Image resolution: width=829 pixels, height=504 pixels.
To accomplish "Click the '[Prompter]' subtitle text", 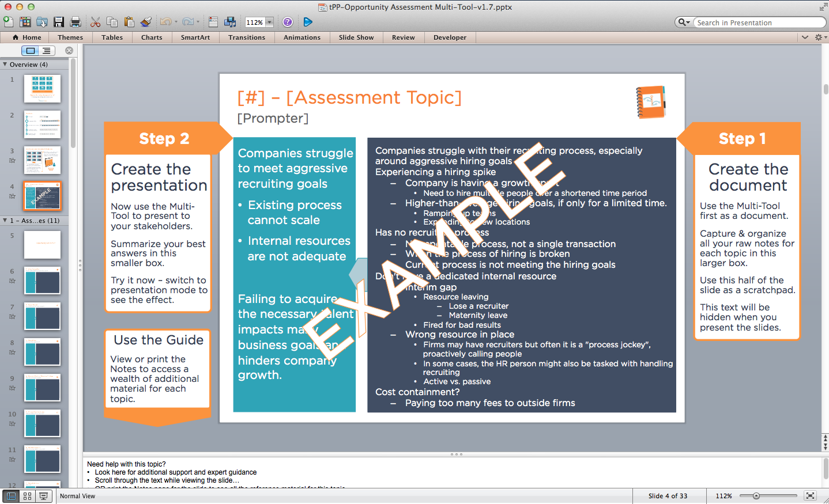I will [x=273, y=118].
